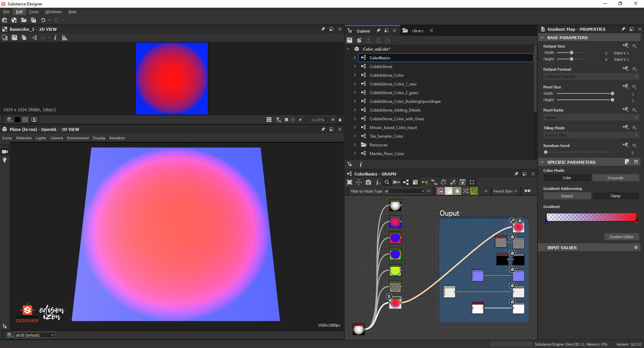Toggle the lock icon in 2D view bottom bar

click(x=340, y=120)
